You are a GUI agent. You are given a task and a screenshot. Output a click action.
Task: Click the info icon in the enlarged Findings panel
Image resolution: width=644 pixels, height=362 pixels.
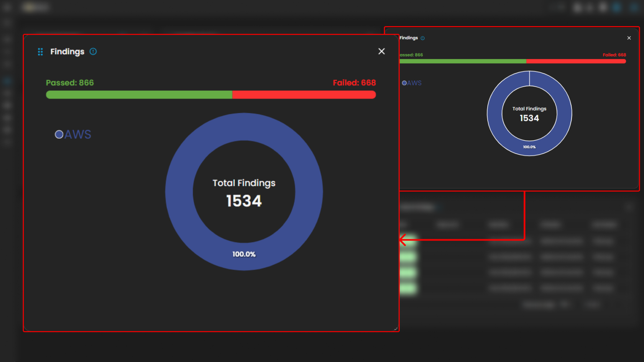click(x=93, y=51)
